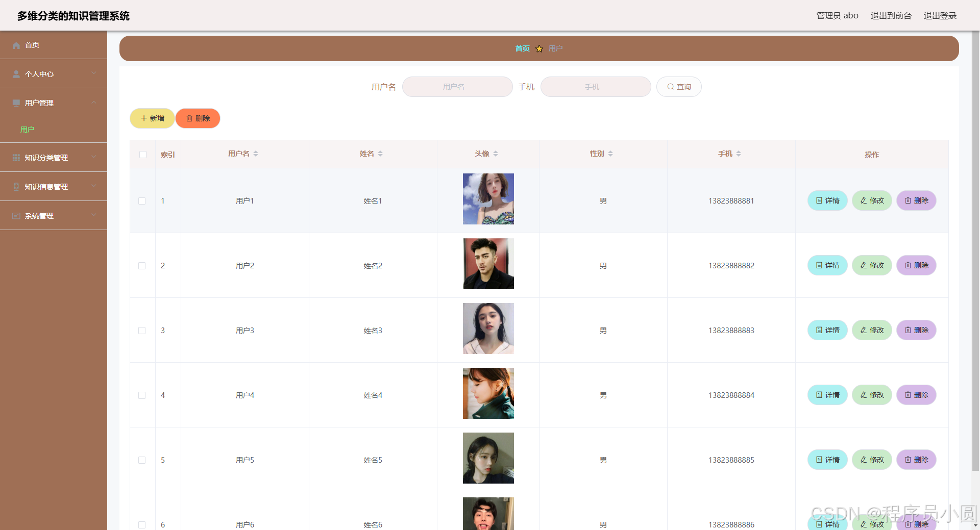Open the avatar thumbnail of 用户4

coord(488,393)
